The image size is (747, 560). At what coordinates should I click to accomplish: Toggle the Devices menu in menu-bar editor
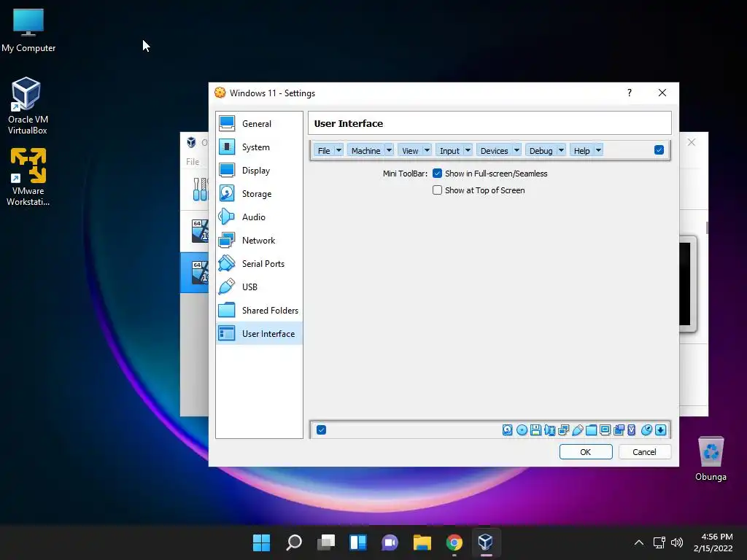click(495, 150)
